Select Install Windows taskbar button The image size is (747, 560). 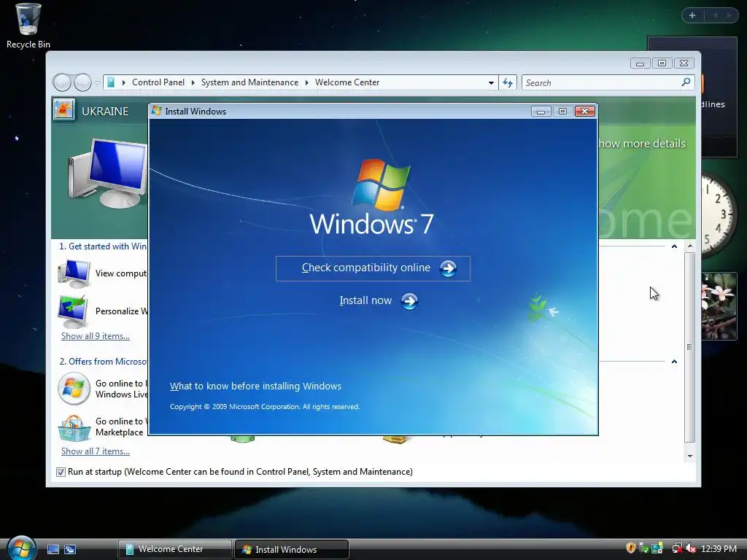[x=292, y=549]
